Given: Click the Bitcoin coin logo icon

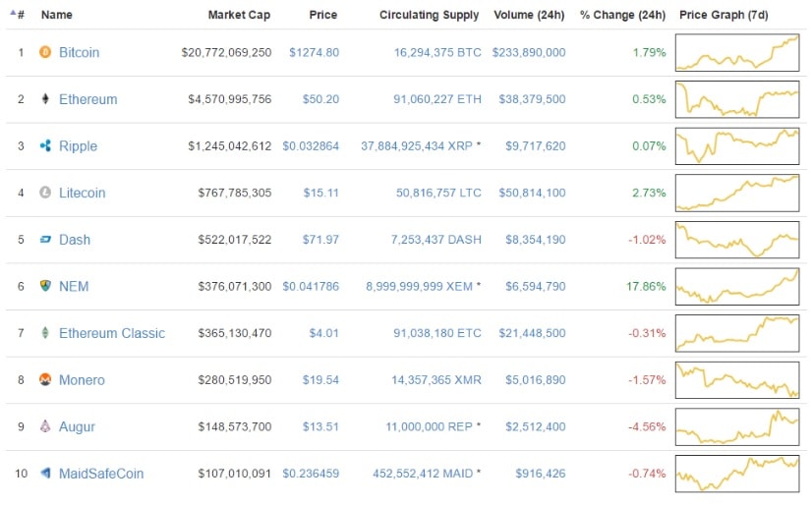Looking at the screenshot, I should [45, 52].
